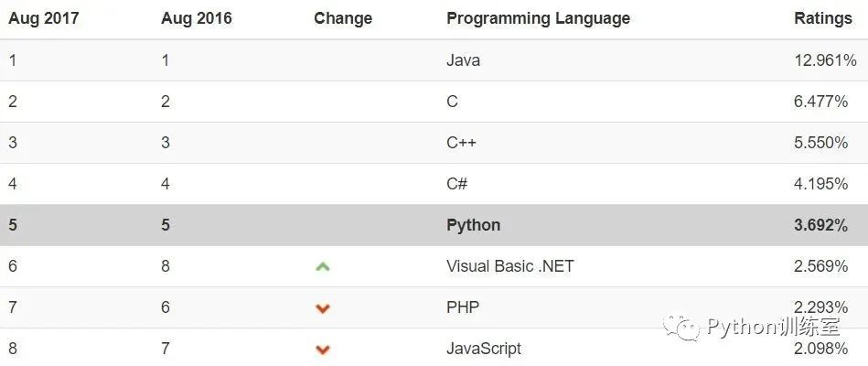Select the C++ language name
This screenshot has width=868, height=366.
click(461, 143)
